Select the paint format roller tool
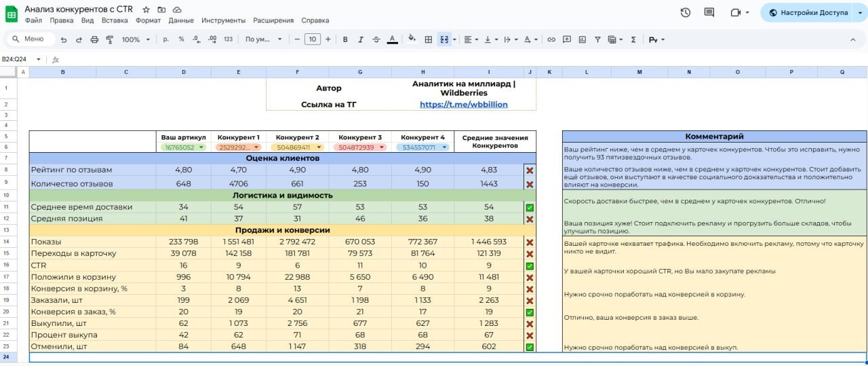 pyautogui.click(x=109, y=39)
